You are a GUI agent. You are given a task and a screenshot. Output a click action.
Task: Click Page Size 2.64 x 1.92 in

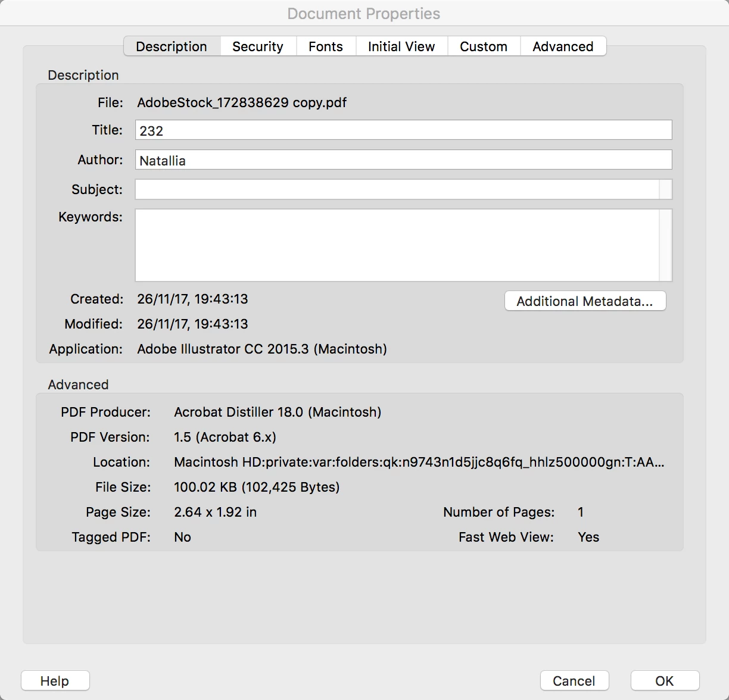point(215,512)
